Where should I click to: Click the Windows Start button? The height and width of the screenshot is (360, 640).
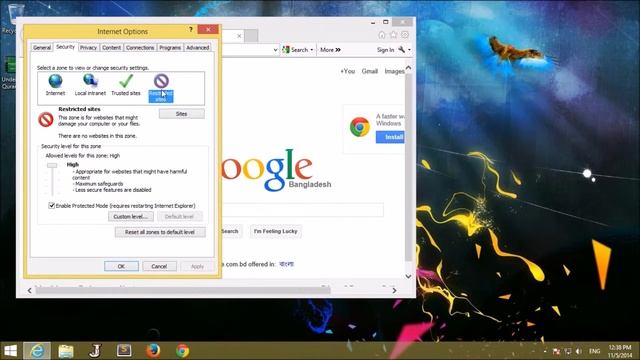(10, 351)
